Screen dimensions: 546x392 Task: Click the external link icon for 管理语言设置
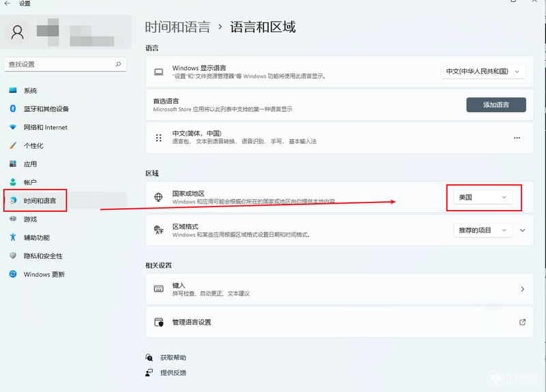pyautogui.click(x=522, y=322)
